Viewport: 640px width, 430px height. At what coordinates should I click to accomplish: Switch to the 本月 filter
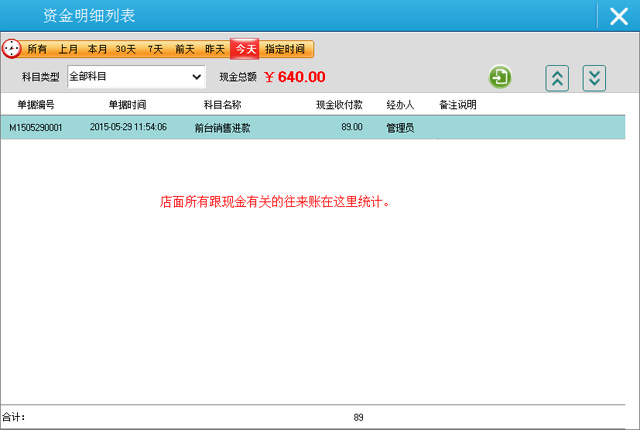97,49
